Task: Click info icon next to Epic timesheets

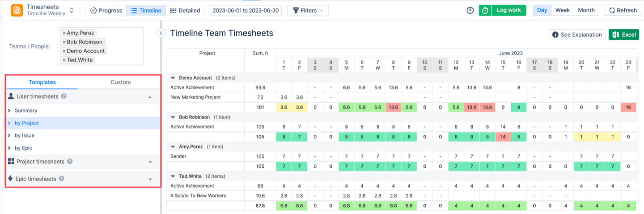Action: coord(61,179)
